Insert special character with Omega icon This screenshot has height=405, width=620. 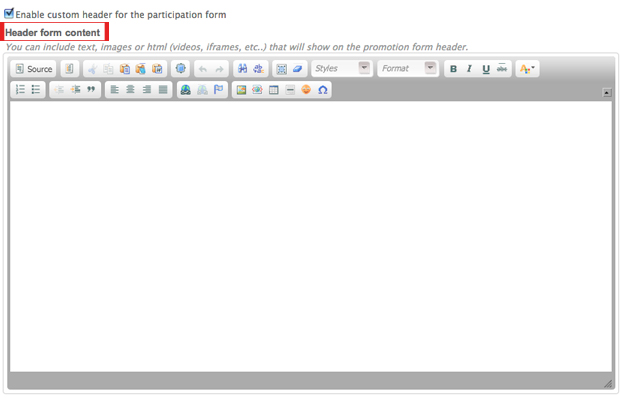(x=323, y=90)
